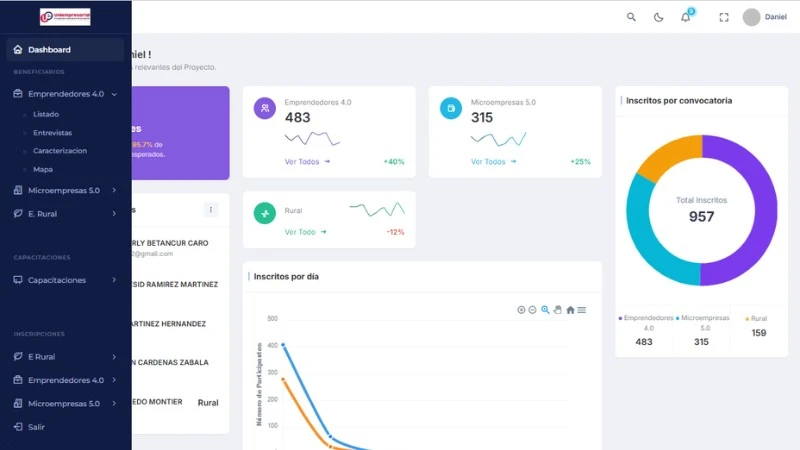Open the Daniel user profile avatar
This screenshot has height=450, width=800.
752,17
